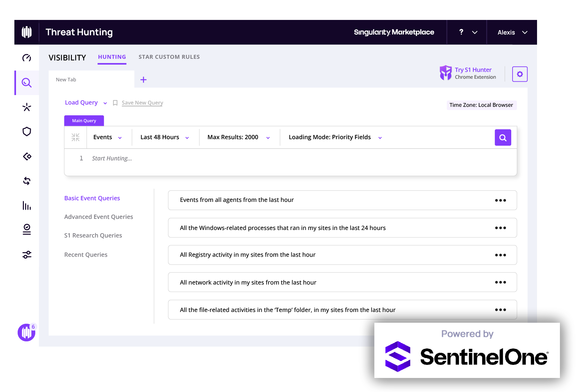Click the filter sliders icon at sidebar bottom

27,254
